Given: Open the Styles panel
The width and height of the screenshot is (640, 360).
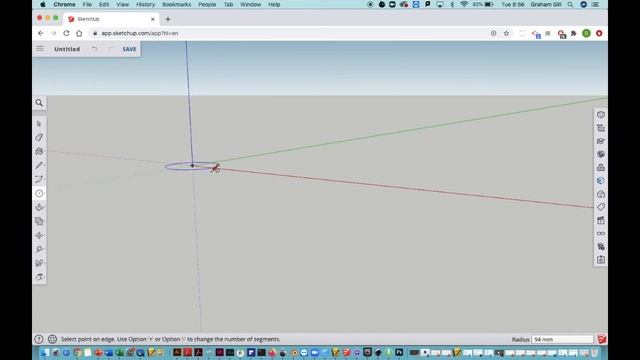Looking at the screenshot, I should tap(601, 194).
